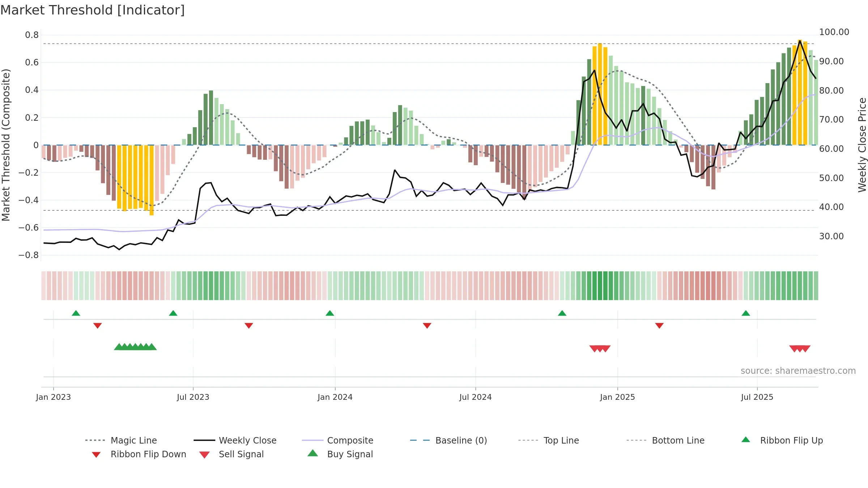Toggle the Sell Signal legend entry
The image size is (868, 488).
(x=231, y=454)
